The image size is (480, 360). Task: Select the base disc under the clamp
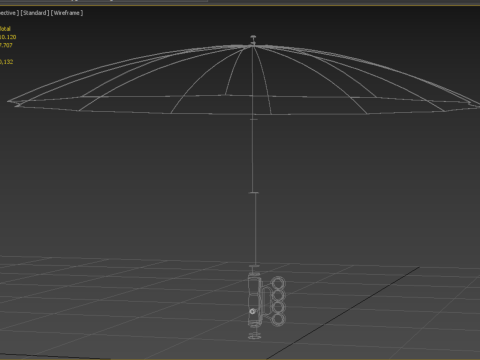point(255,336)
